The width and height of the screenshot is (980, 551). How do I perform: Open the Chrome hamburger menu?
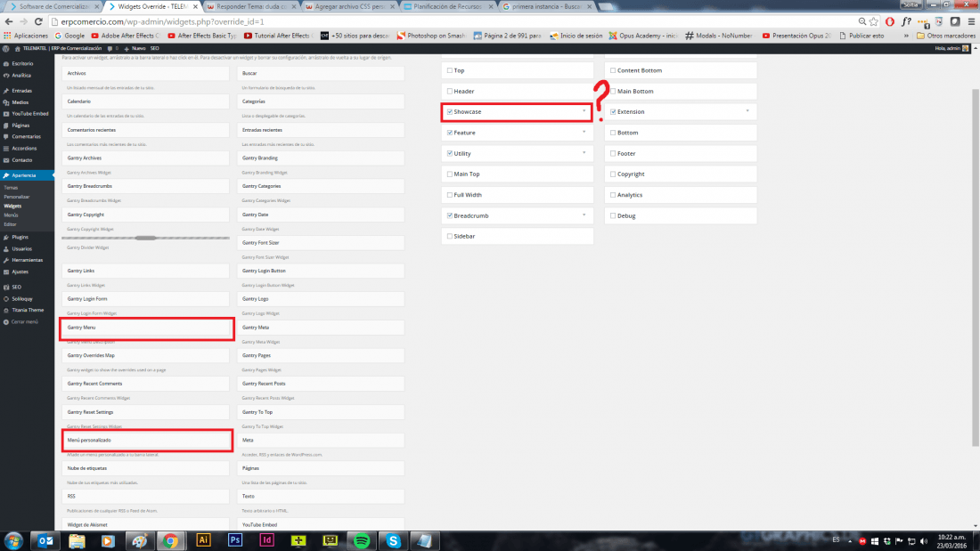[971, 21]
